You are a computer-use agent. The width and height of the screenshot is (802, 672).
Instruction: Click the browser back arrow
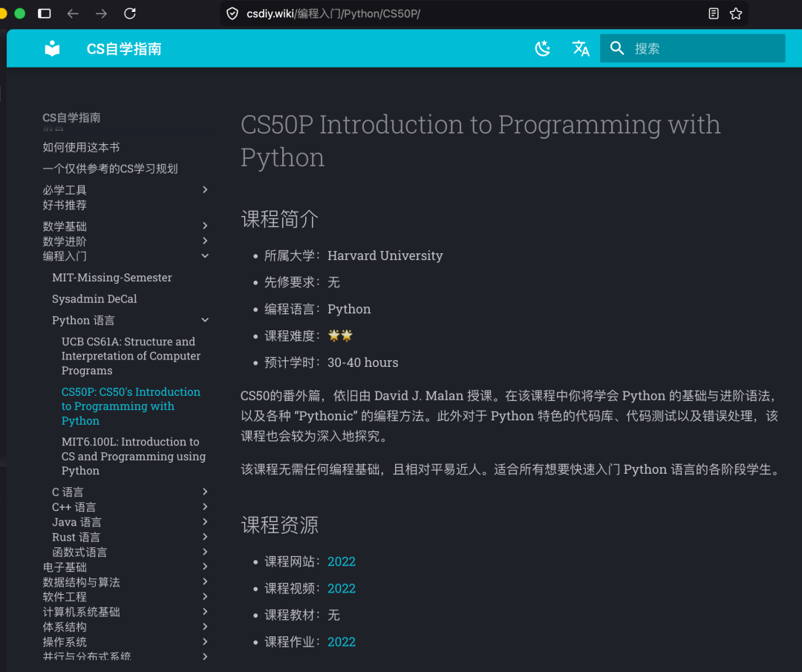[73, 14]
